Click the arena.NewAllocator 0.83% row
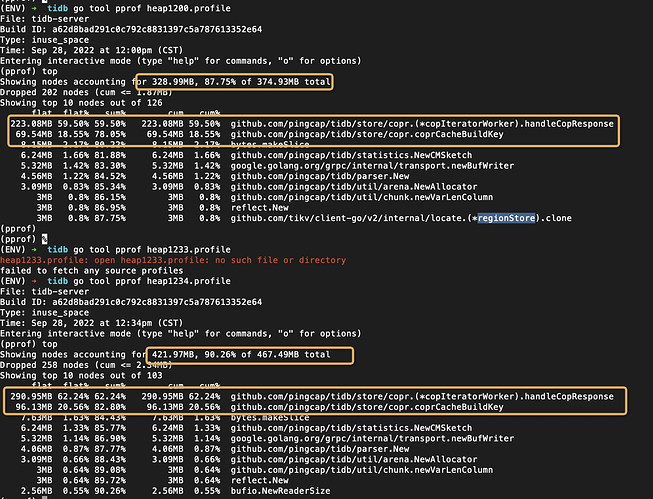Screen dimensions: 653x499 249,187
